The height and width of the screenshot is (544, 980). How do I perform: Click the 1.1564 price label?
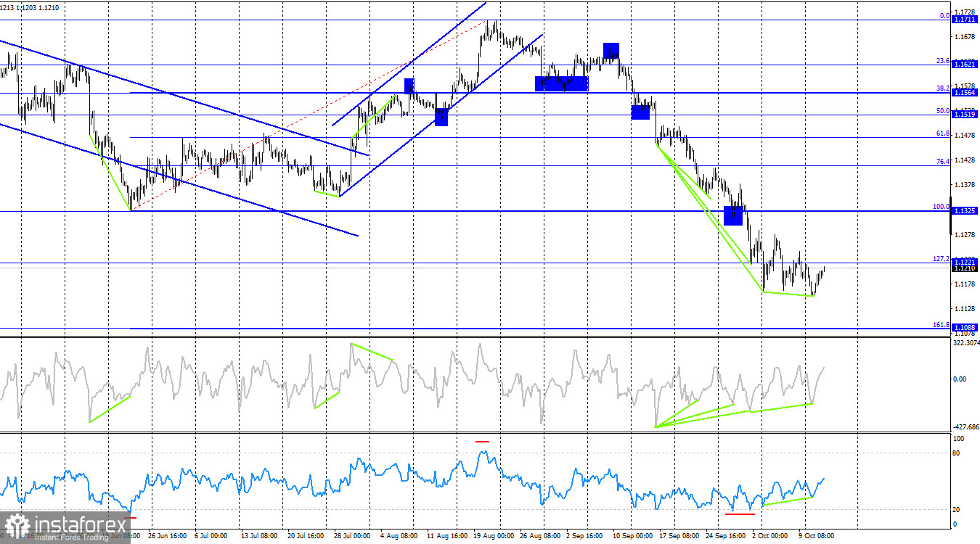pyautogui.click(x=965, y=93)
